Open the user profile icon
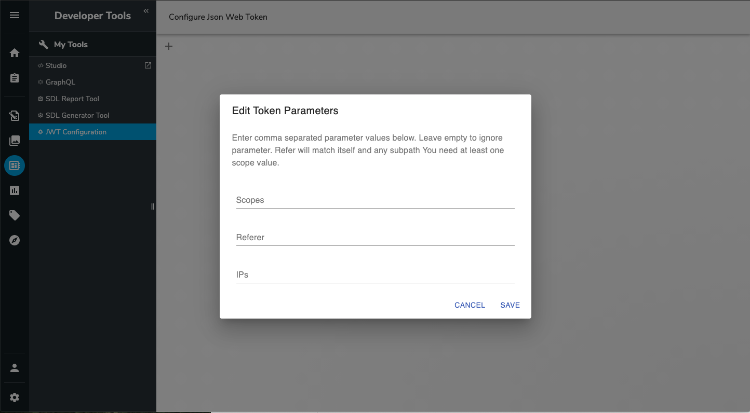 (x=14, y=368)
